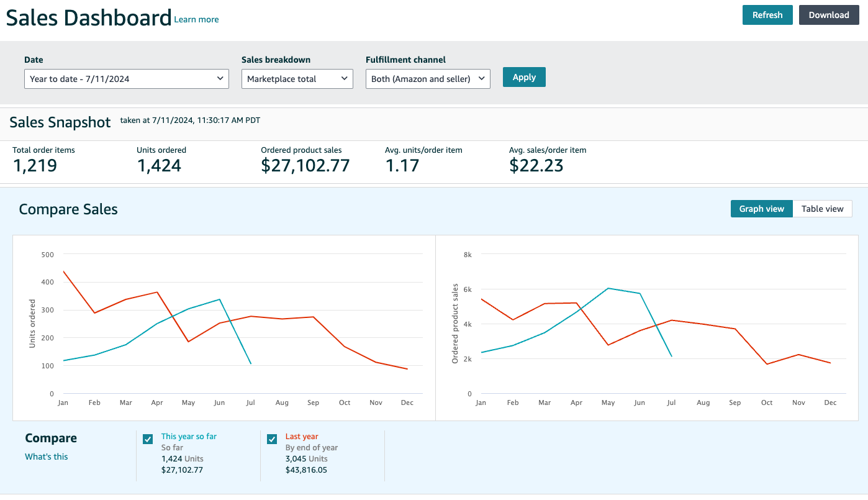The image size is (868, 500).
Task: Uncheck the Last year checkbox
Action: click(x=272, y=439)
